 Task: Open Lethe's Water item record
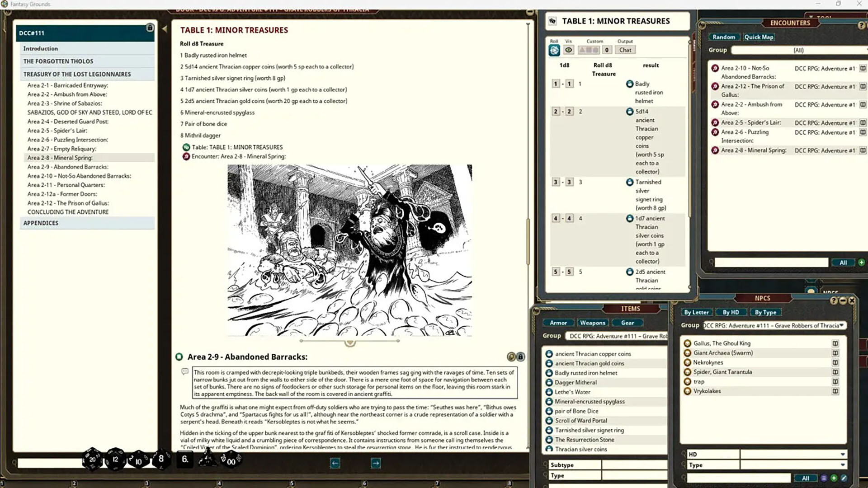pyautogui.click(x=573, y=392)
